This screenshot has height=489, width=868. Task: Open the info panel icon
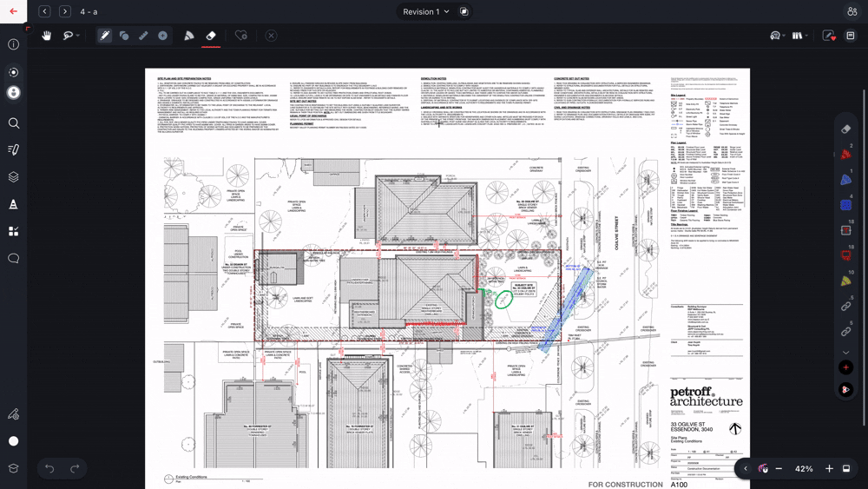click(x=13, y=44)
